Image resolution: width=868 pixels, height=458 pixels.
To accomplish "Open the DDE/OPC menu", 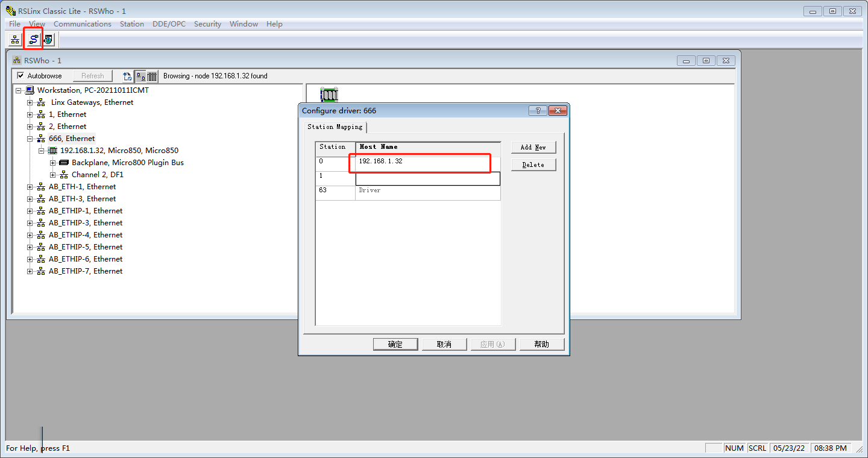I will 169,24.
